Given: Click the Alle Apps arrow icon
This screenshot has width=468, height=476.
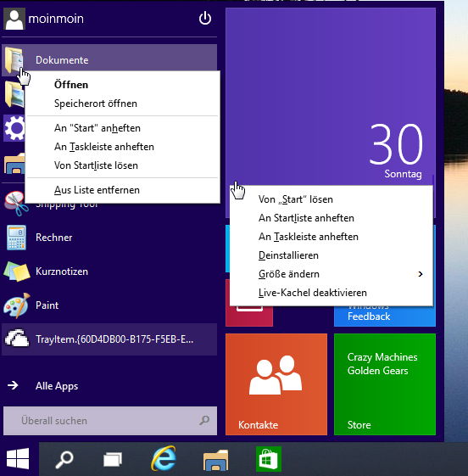Looking at the screenshot, I should [x=13, y=385].
